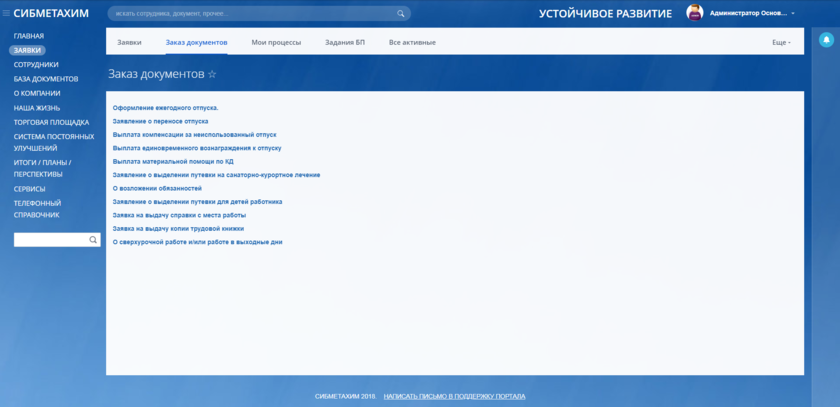Viewport: 840px width, 407px height.
Task: Open путевка на санаторно-курортное лечение link
Action: [216, 175]
